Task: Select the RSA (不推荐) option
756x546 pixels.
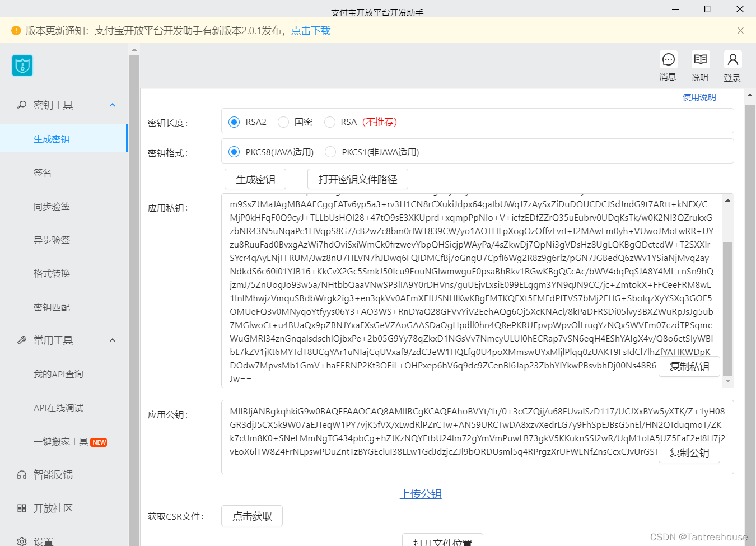Action: pyautogui.click(x=330, y=122)
